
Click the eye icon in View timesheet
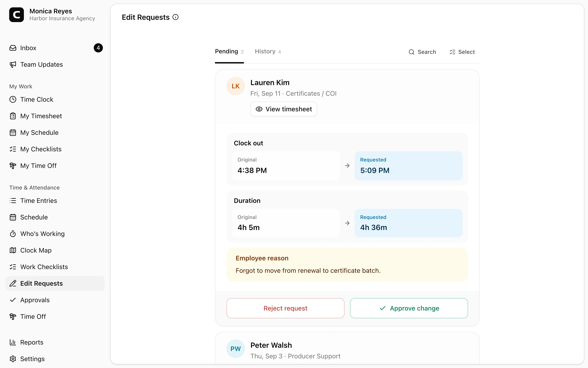pos(259,109)
